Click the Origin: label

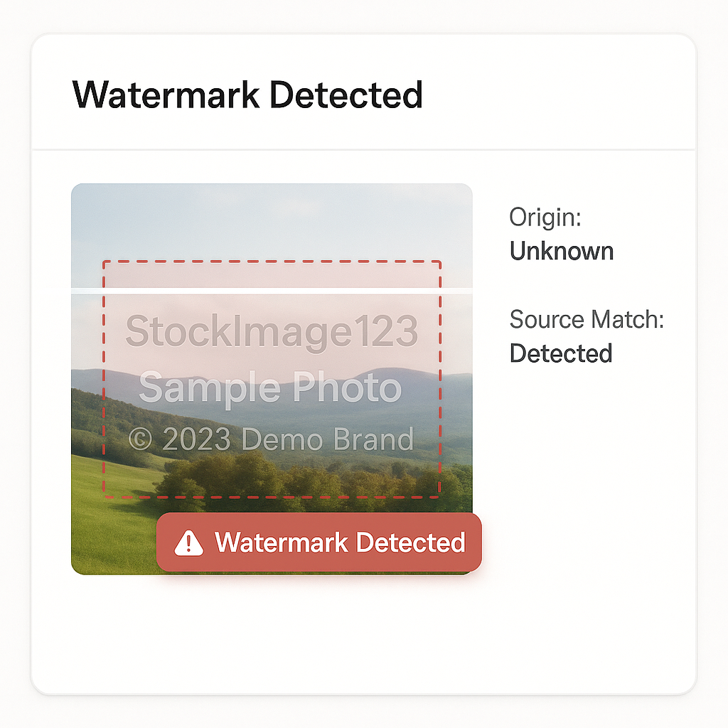coord(545,218)
